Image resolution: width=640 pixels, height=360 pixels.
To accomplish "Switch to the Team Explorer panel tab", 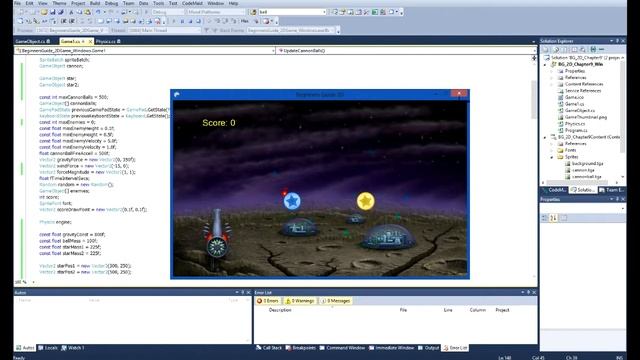I will 611,190.
